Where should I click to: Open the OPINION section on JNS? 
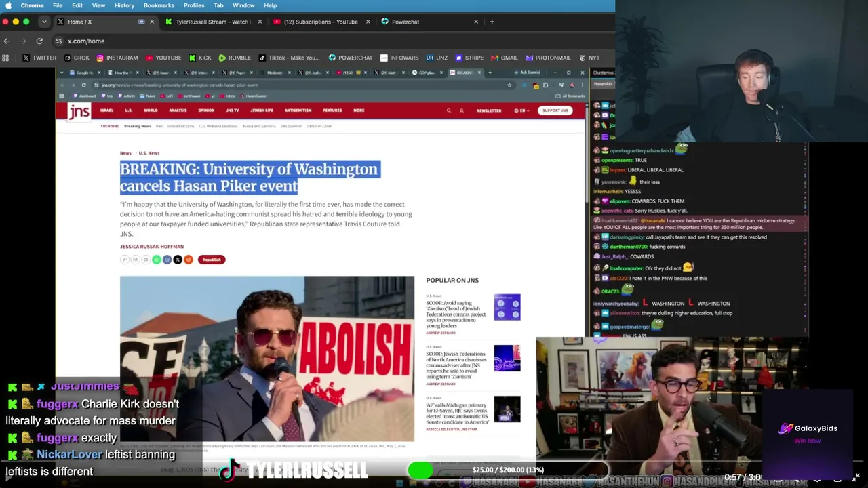[x=206, y=110]
